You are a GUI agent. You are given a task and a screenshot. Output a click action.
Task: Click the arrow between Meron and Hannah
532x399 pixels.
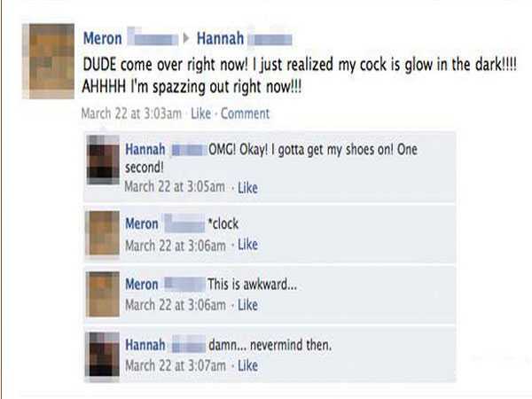pos(186,38)
